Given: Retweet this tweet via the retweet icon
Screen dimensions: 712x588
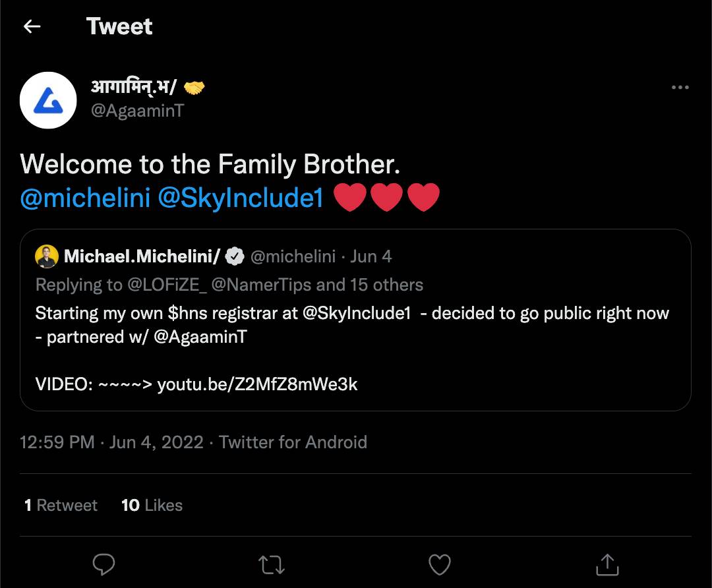Looking at the screenshot, I should point(272,565).
